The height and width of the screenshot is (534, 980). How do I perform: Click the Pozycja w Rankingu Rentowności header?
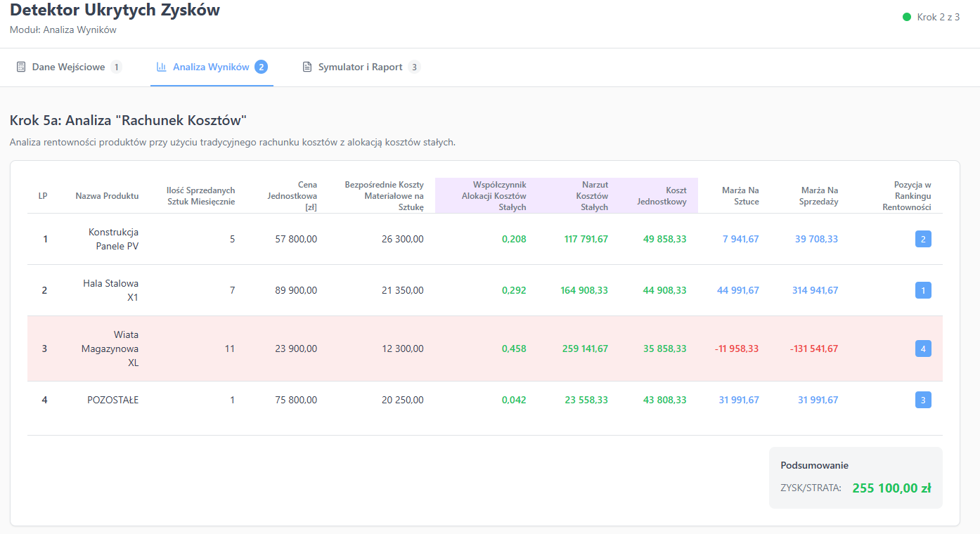(x=906, y=196)
